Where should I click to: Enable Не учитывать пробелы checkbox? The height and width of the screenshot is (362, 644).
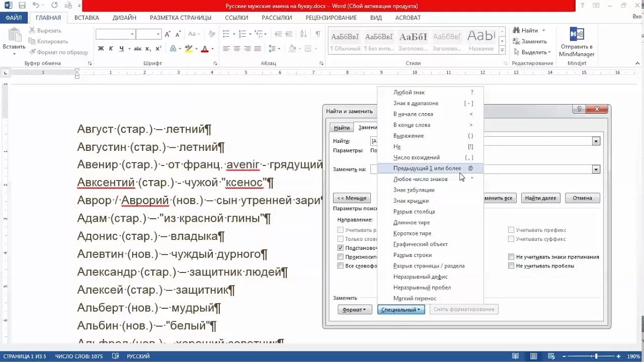pyautogui.click(x=511, y=266)
